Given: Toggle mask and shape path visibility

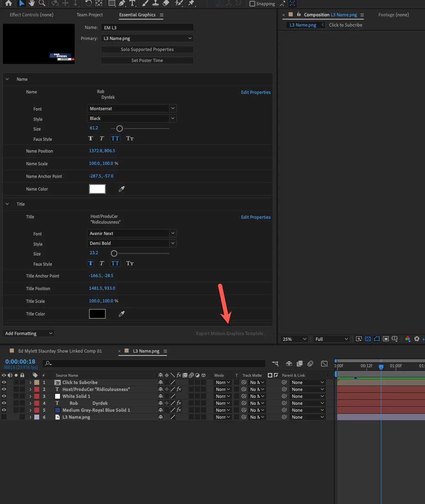Looking at the screenshot, I should pos(377,339).
